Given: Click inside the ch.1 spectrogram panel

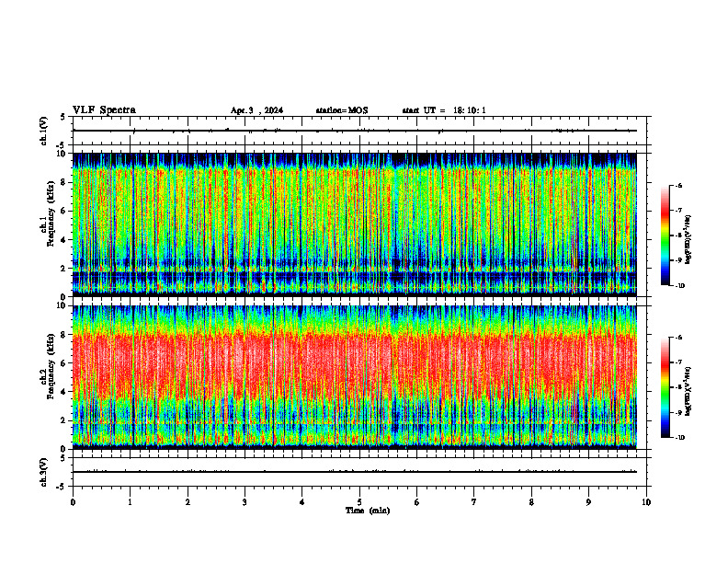Looking at the screenshot, I should coord(355,224).
